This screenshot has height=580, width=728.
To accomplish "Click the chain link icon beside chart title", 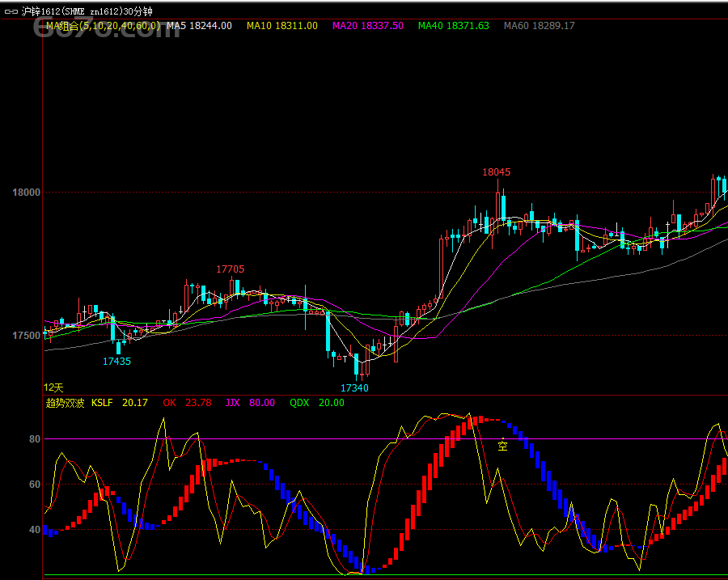I will pyautogui.click(x=11, y=11).
